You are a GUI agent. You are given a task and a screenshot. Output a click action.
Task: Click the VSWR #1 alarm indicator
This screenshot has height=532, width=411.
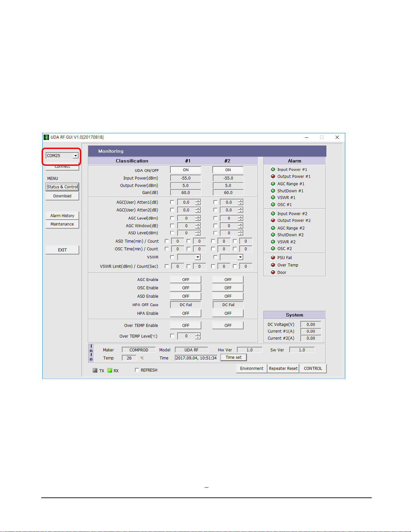pos(273,197)
